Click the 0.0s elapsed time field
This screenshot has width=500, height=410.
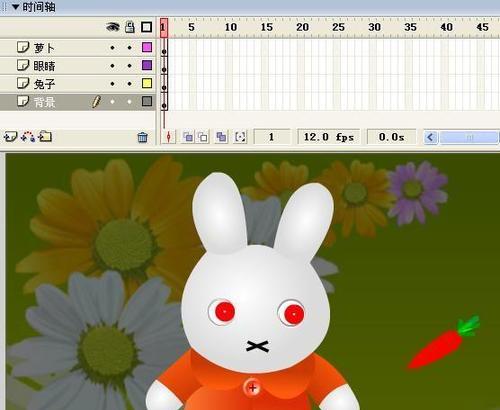(391, 137)
